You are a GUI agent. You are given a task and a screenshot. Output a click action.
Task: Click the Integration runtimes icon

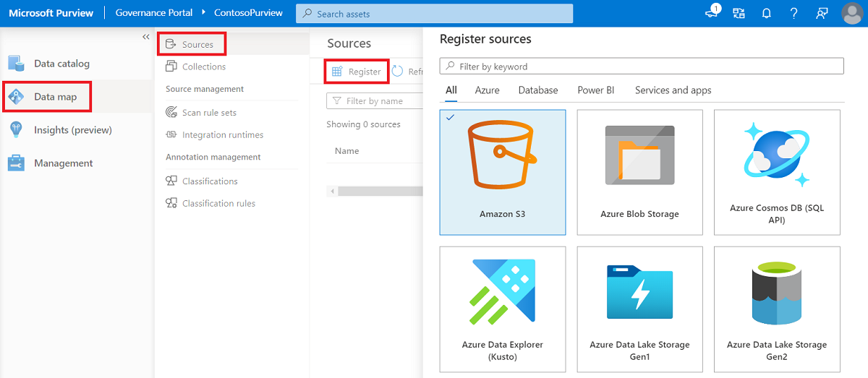(x=171, y=135)
